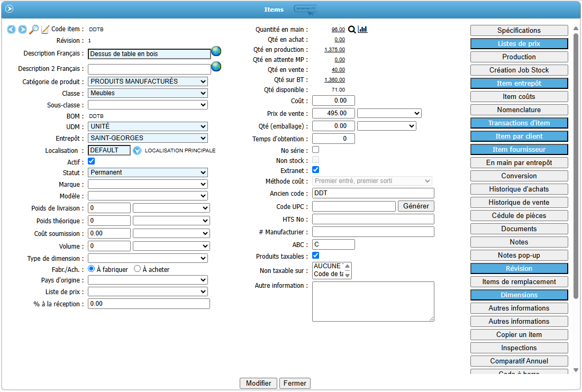
Task: Toggle the Extranet checkbox
Action: [x=315, y=170]
